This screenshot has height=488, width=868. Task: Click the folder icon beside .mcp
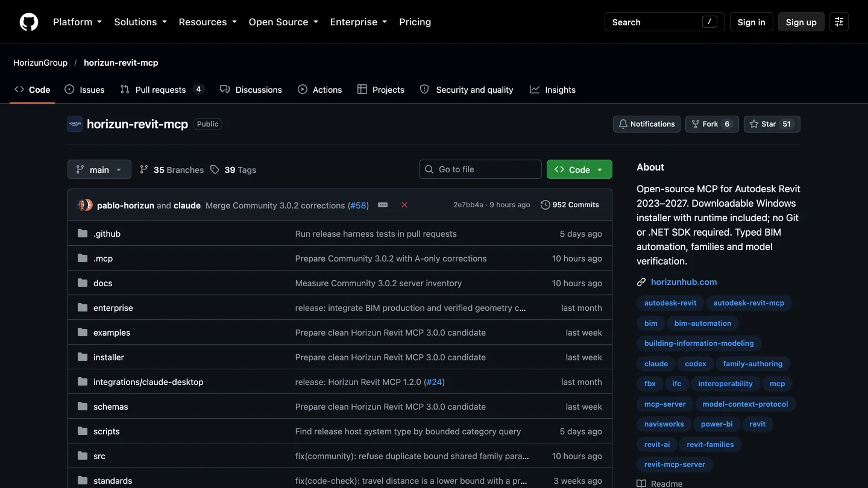click(83, 258)
